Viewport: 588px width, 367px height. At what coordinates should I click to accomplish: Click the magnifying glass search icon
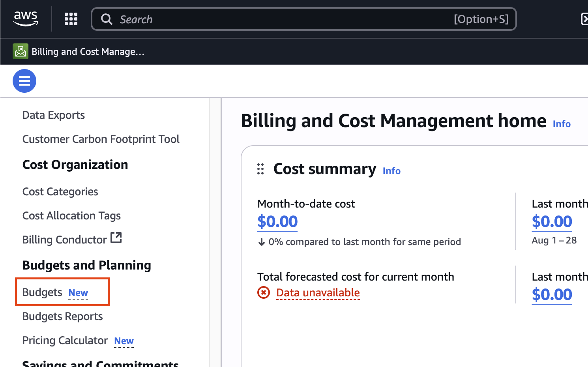pyautogui.click(x=107, y=19)
